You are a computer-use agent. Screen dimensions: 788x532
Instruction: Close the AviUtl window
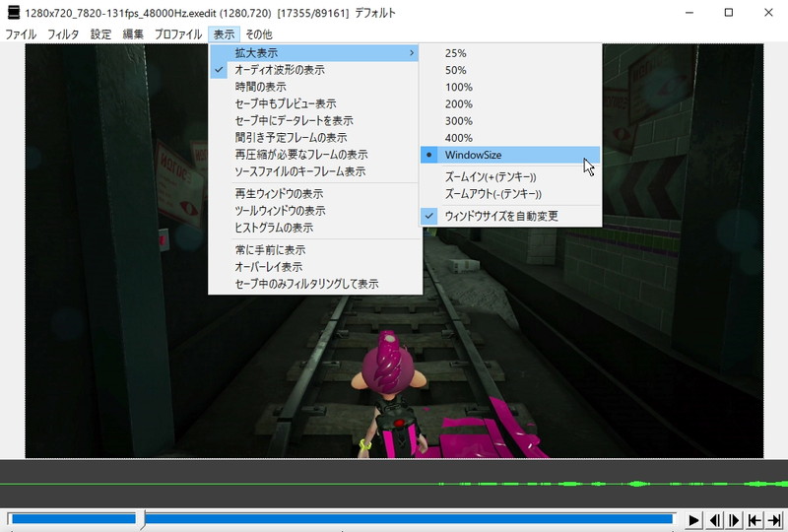click(x=768, y=13)
